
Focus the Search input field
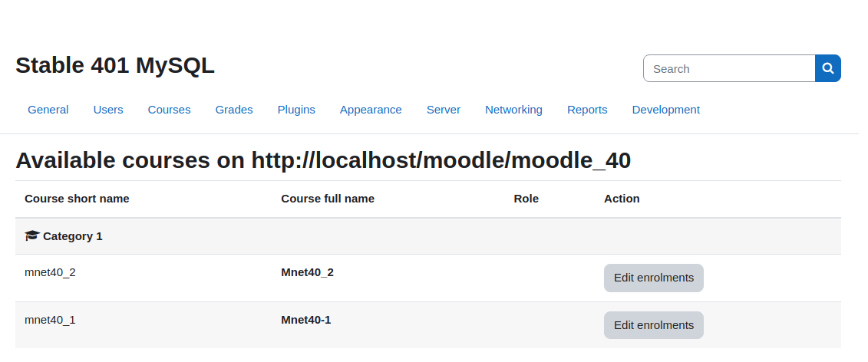pyautogui.click(x=729, y=68)
